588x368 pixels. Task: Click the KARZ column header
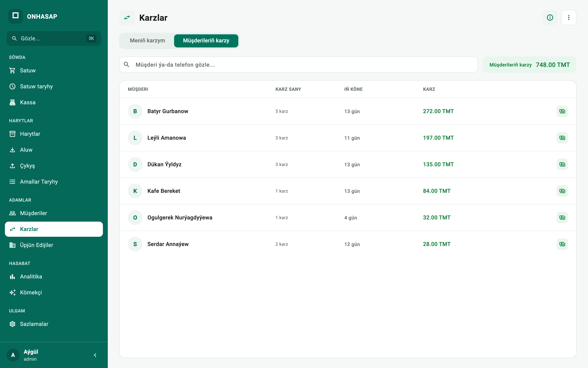(429, 89)
